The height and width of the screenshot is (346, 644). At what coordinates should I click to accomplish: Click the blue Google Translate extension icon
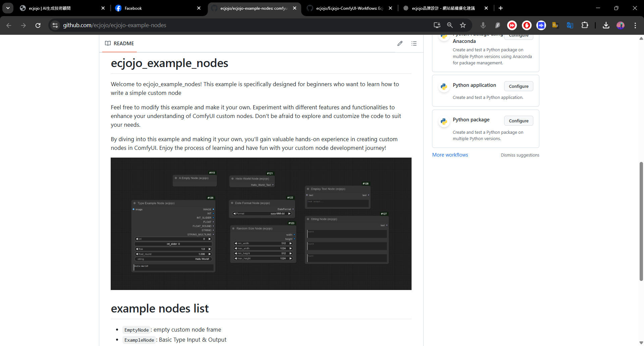(x=570, y=25)
